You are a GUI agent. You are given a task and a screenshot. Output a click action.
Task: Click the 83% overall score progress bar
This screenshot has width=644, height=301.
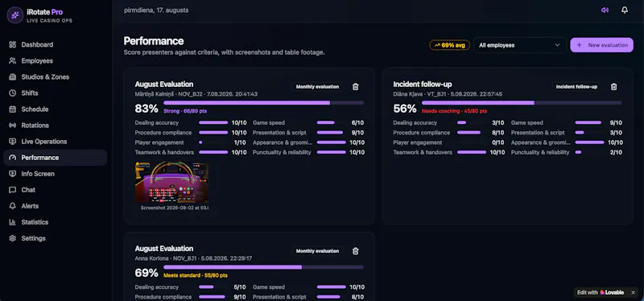coord(264,103)
